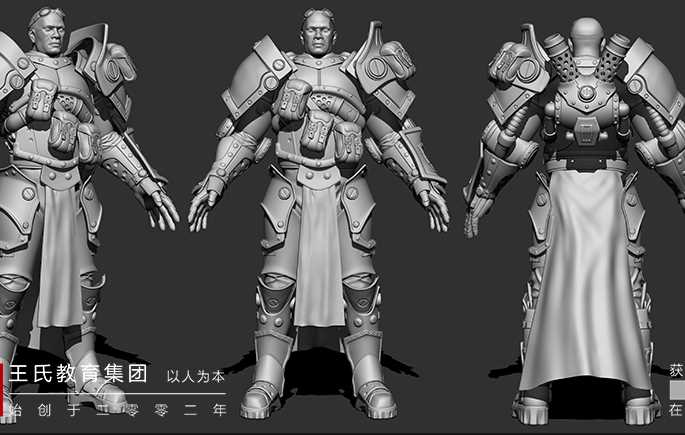
Task: Select the front view character model
Action: click(318, 220)
